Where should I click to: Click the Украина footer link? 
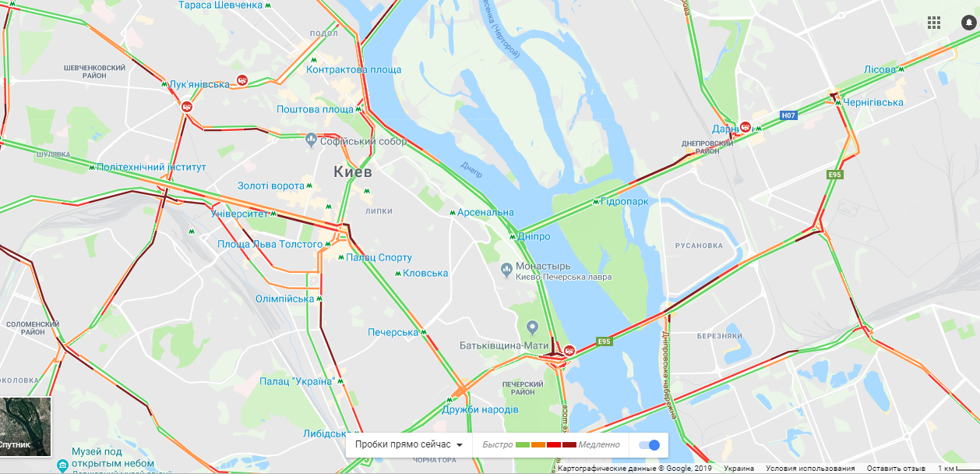point(739,469)
